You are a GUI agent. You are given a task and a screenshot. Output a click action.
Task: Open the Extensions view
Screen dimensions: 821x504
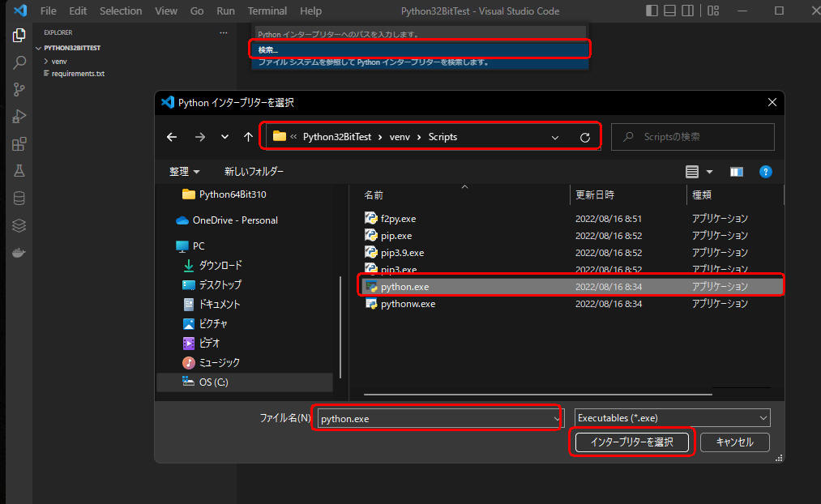[x=19, y=143]
